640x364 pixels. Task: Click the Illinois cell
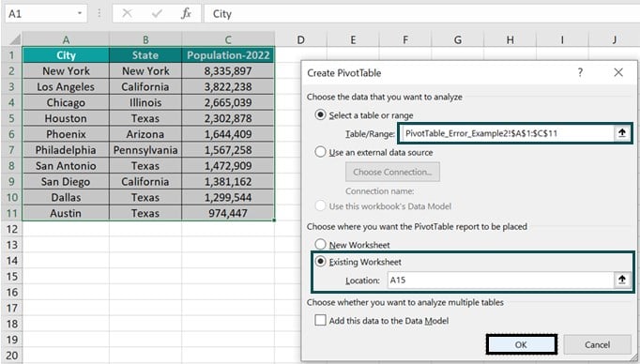[x=145, y=102]
